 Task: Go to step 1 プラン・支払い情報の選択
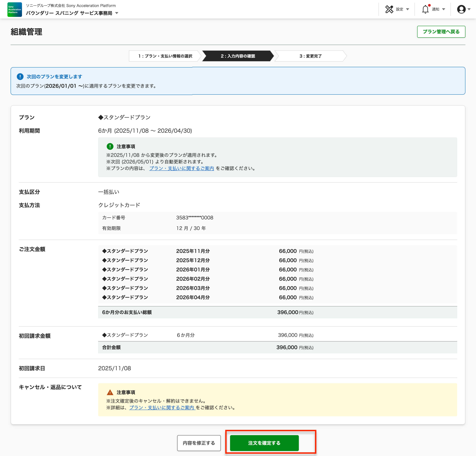coord(165,56)
